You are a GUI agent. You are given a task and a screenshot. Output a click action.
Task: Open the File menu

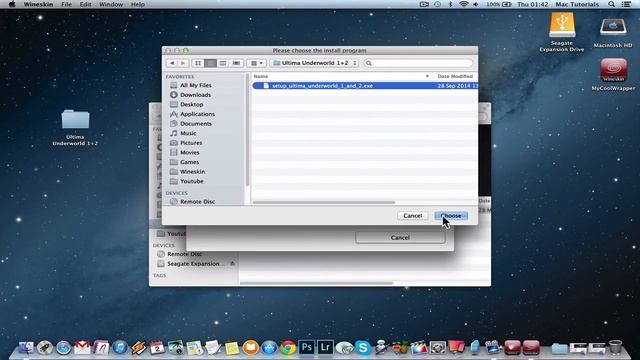tap(66, 4)
